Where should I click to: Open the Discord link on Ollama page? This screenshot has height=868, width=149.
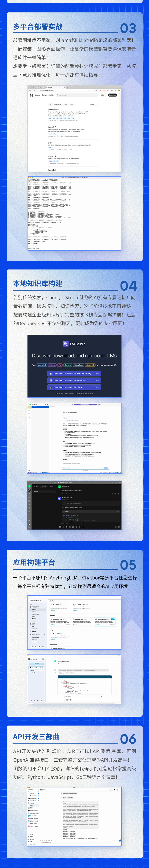point(37,95)
